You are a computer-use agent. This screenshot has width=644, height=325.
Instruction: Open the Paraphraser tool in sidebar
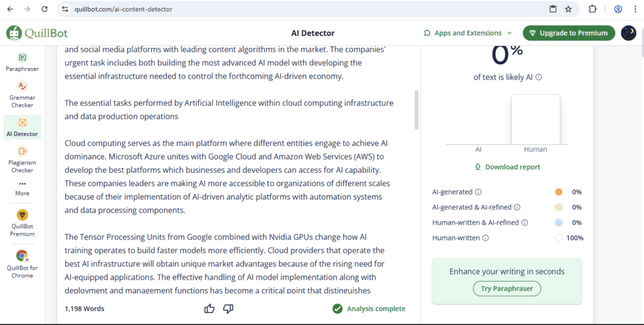pyautogui.click(x=22, y=62)
